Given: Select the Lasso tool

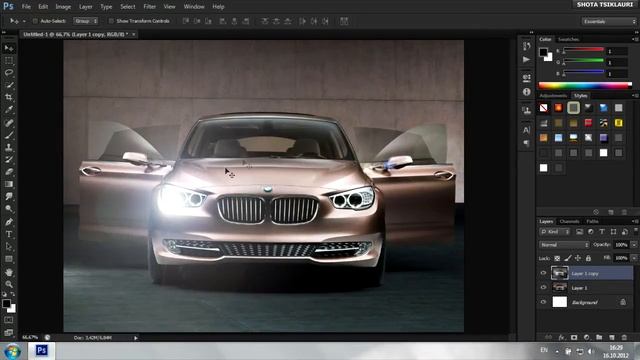Looking at the screenshot, I should point(9,73).
